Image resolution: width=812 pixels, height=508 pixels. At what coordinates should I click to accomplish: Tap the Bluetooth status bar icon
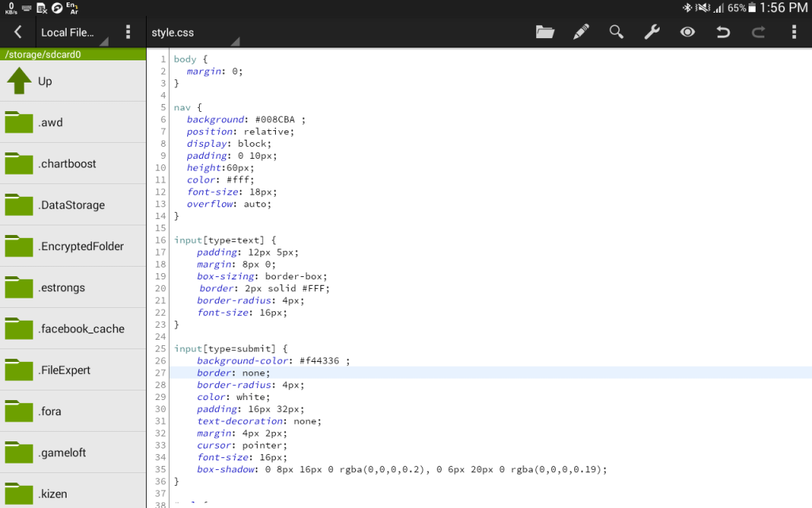[x=687, y=8]
